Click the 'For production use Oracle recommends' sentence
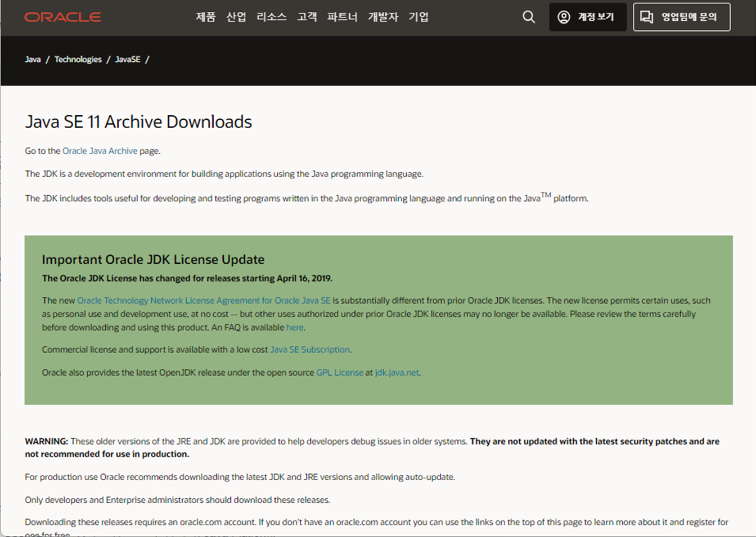This screenshot has width=756, height=537. click(x=240, y=477)
